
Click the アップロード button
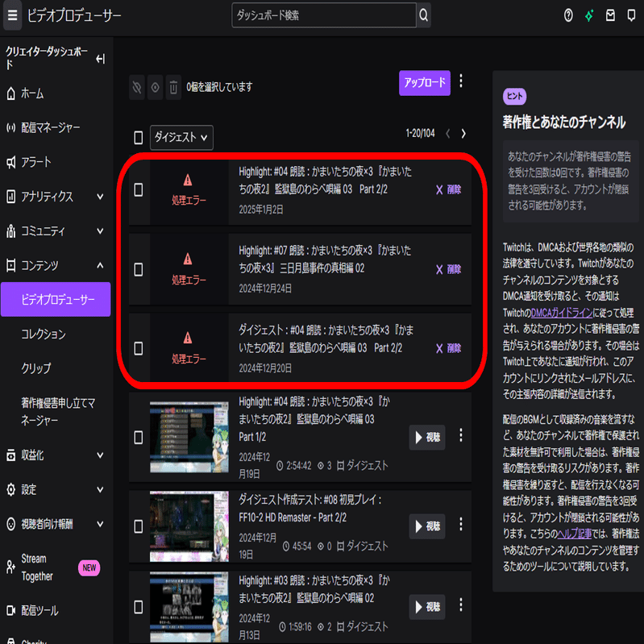[425, 83]
